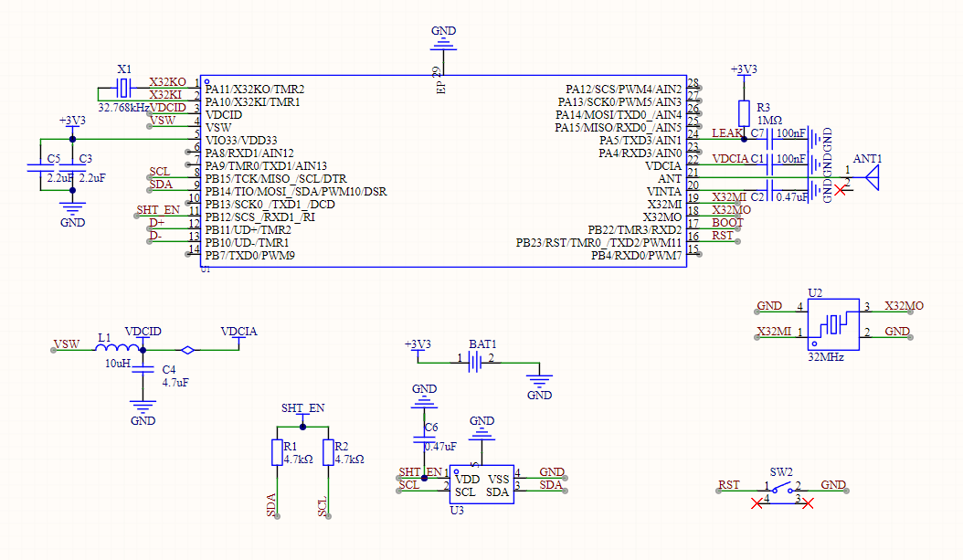Viewport: 963px width, 560px height.
Task: Select the VSW net label left of L1
Action: click(66, 344)
